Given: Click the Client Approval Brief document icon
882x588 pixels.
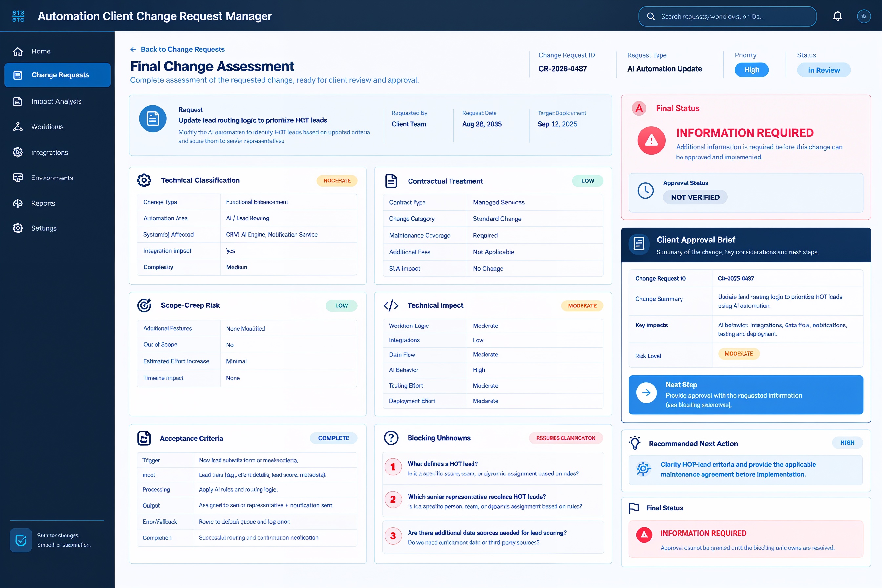Looking at the screenshot, I should 639,244.
